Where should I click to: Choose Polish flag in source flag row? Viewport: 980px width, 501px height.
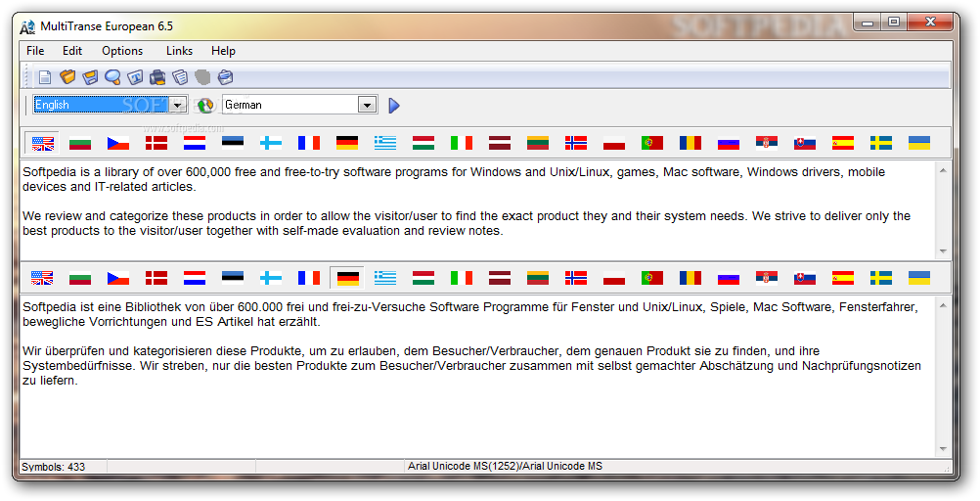[614, 143]
